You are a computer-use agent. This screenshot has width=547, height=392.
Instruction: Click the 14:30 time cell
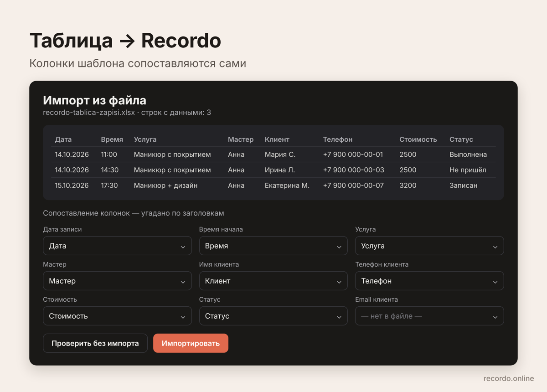109,170
